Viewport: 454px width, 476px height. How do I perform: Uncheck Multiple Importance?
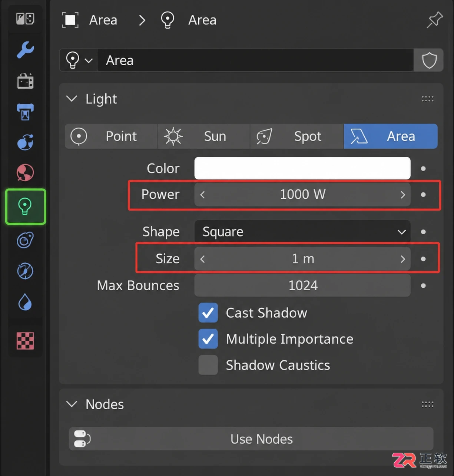coord(208,339)
